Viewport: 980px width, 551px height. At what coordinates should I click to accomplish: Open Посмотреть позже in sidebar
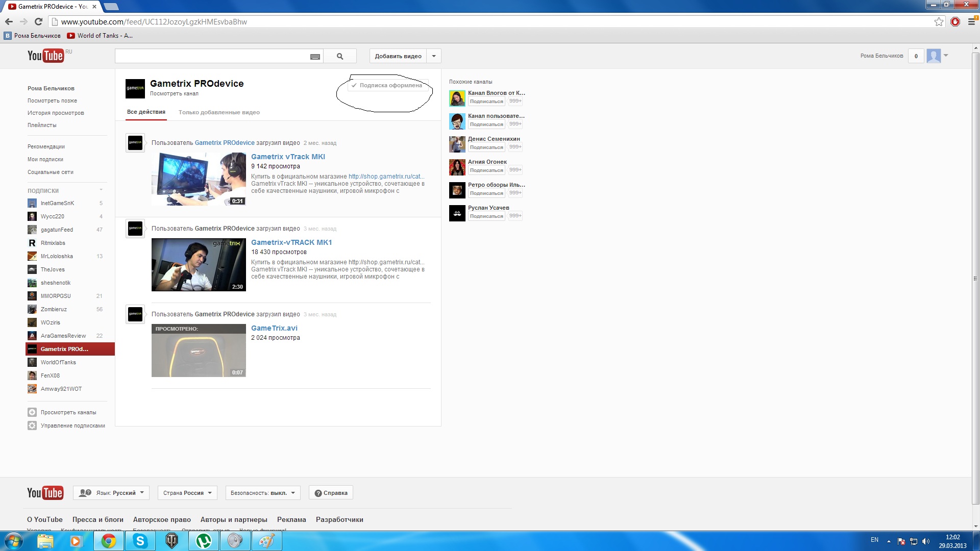[53, 101]
